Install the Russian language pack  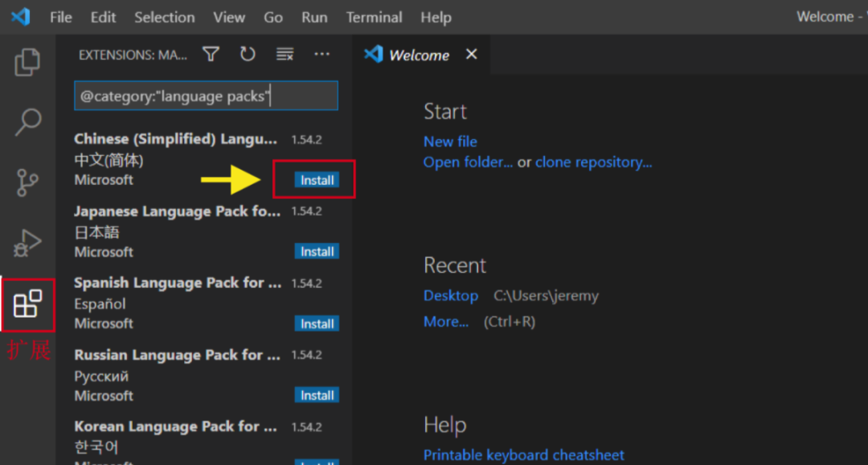[x=317, y=395]
